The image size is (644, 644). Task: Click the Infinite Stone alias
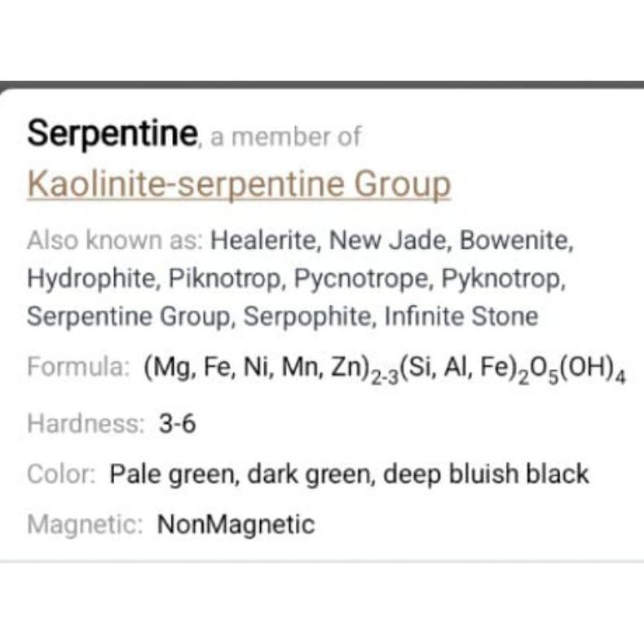click(x=461, y=316)
